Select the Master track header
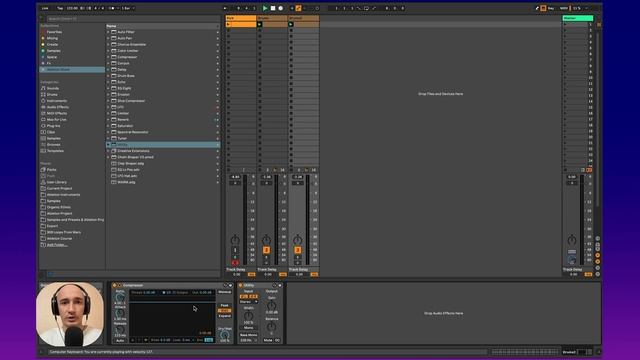The image size is (640, 360). (578, 18)
